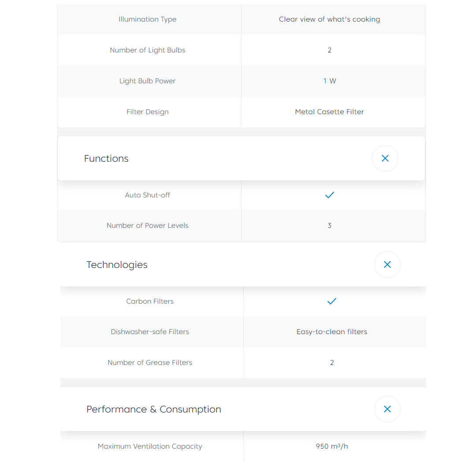This screenshot has width=476, height=476.
Task: Select the Number of Light Bulbs label
Action: point(147,50)
